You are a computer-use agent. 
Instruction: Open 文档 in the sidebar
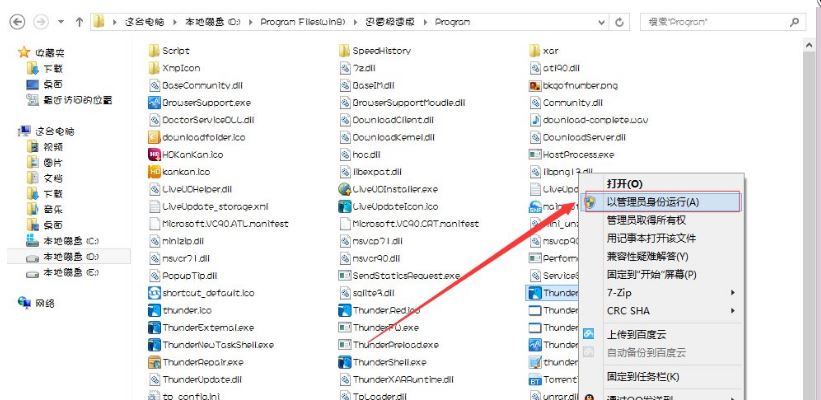pyautogui.click(x=53, y=178)
